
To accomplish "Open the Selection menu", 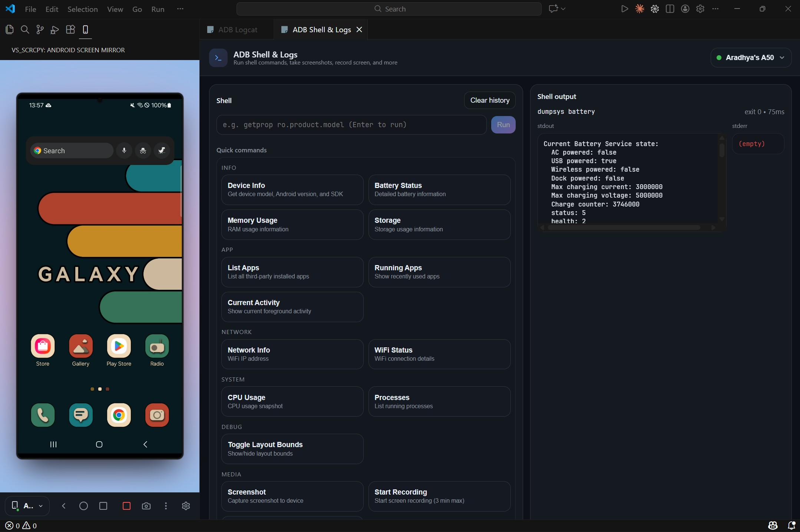I will (82, 9).
